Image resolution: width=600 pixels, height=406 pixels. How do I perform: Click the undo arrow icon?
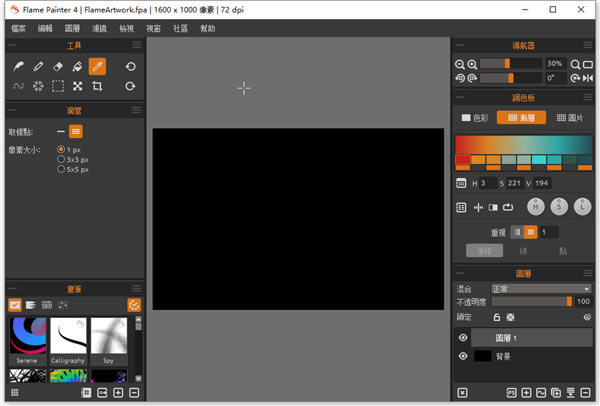click(x=130, y=66)
